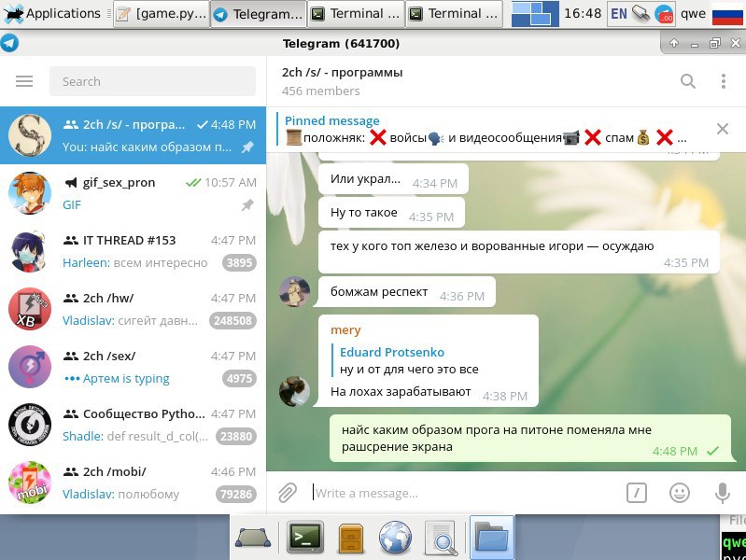This screenshot has height=560, width=746.
Task: Open the 2ch /hw/ group chat
Action: click(x=133, y=309)
